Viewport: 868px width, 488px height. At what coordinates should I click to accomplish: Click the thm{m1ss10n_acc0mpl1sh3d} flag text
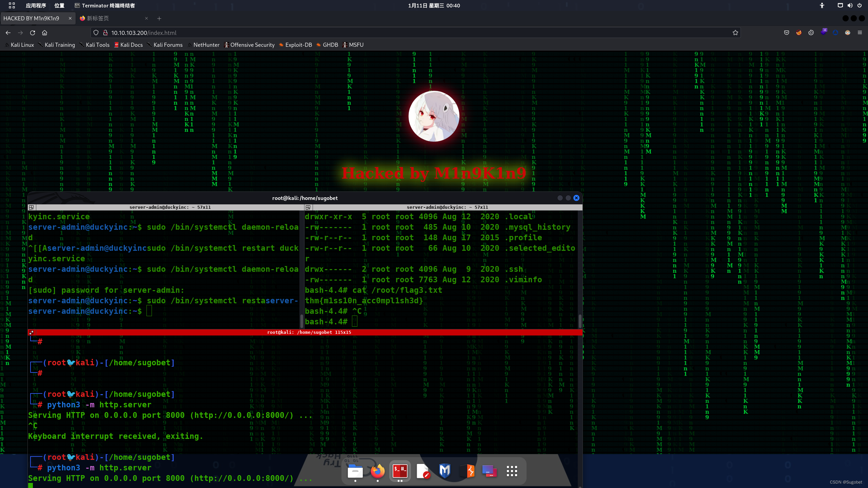(364, 301)
